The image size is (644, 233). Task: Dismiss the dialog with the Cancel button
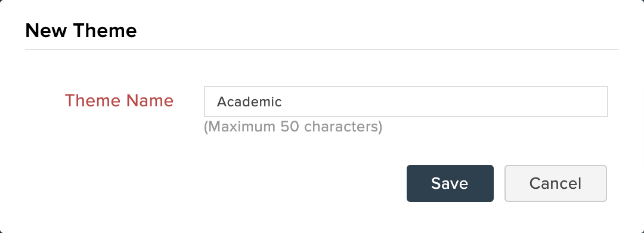click(555, 183)
